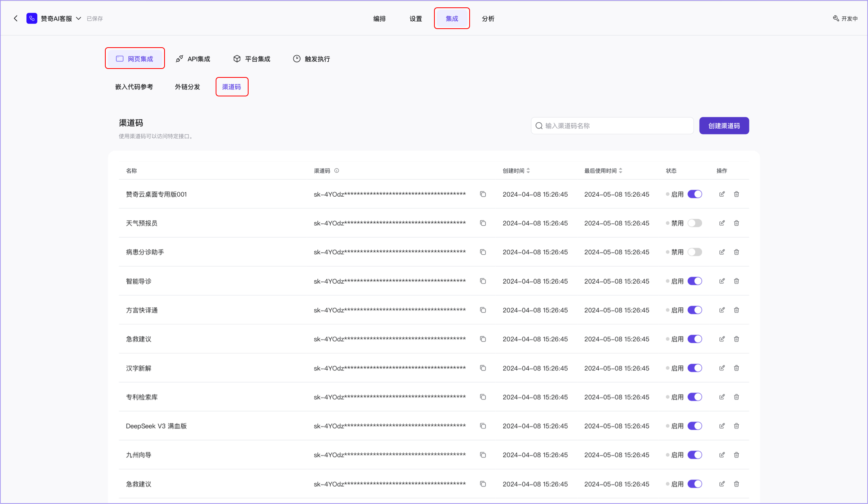The width and height of the screenshot is (868, 504).
Task: Open the 外链分发 sub tab
Action: coord(187,87)
